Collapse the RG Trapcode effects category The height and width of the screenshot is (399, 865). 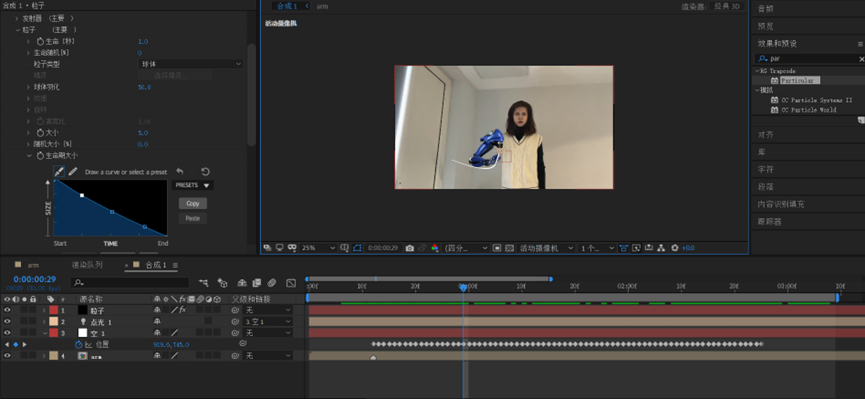[756, 71]
